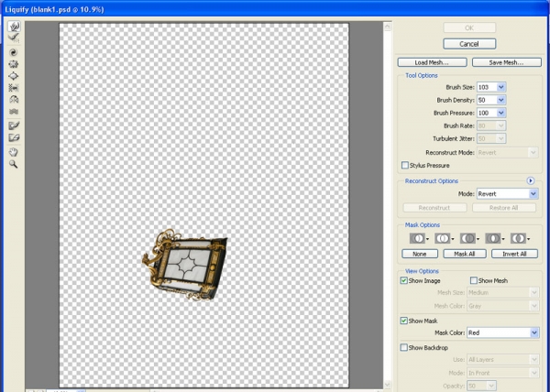Click the Mask All button
This screenshot has width=550, height=392.
point(465,254)
